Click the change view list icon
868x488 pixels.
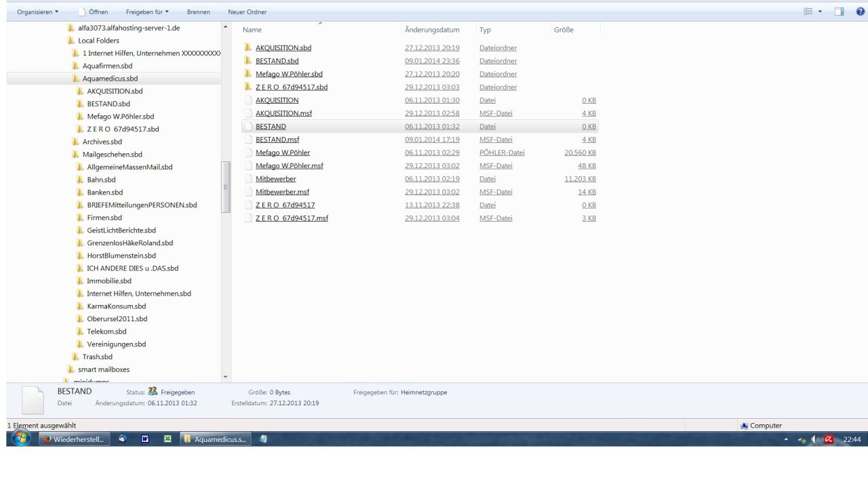tap(807, 12)
